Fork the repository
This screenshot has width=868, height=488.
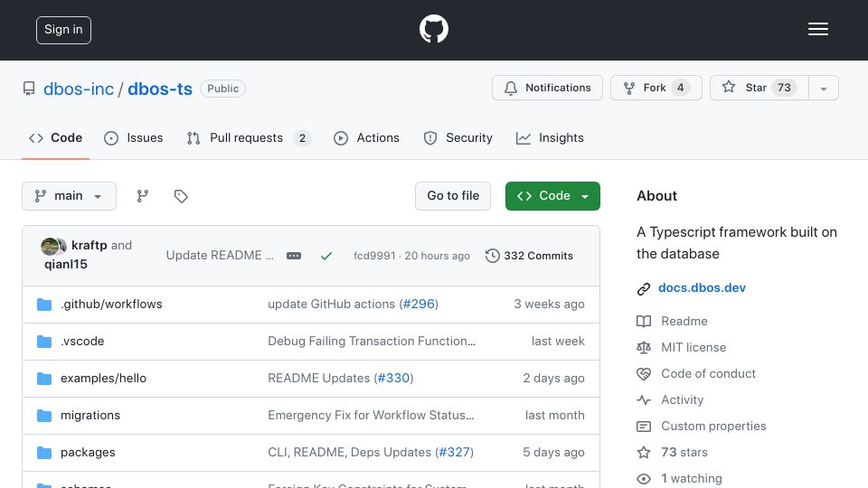tap(656, 88)
